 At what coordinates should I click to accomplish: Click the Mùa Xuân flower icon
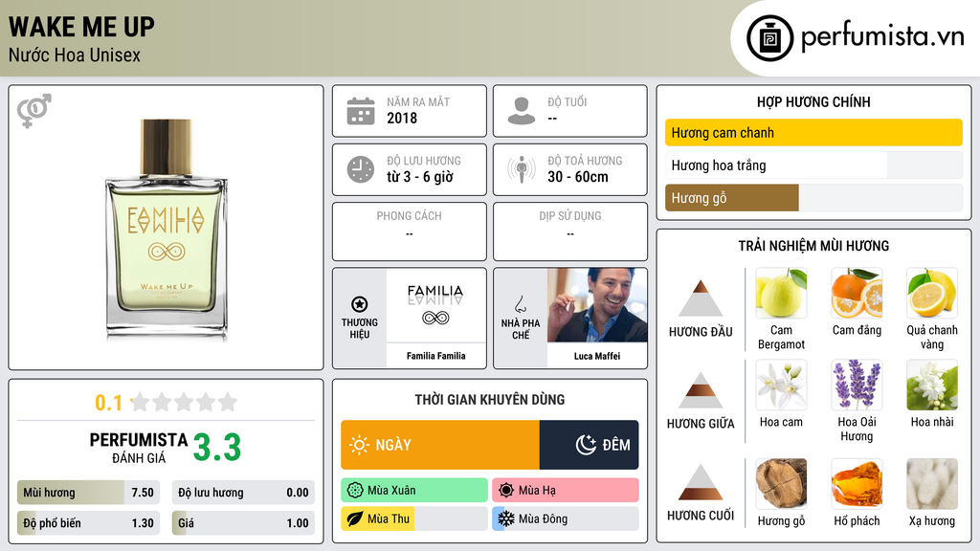click(x=355, y=491)
